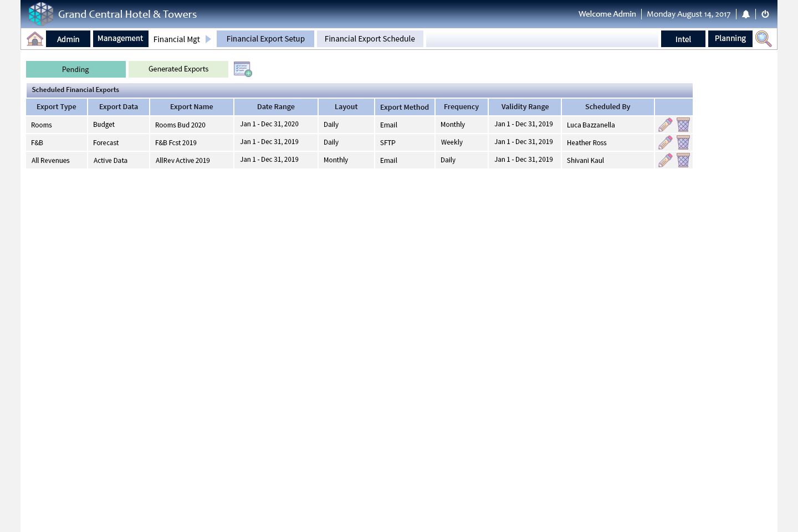Viewport: 798px width, 532px height.
Task: Delete the AllRev Active 2019 export
Action: 683,160
